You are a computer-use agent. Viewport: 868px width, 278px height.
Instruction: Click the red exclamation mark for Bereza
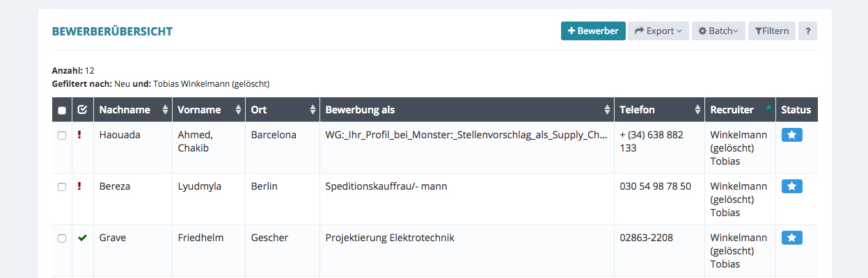pos(79,186)
